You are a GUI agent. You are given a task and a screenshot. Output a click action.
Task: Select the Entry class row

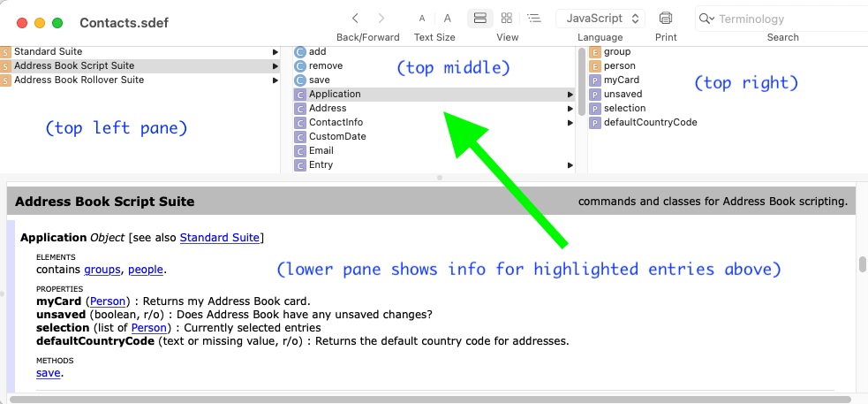pyautogui.click(x=434, y=164)
